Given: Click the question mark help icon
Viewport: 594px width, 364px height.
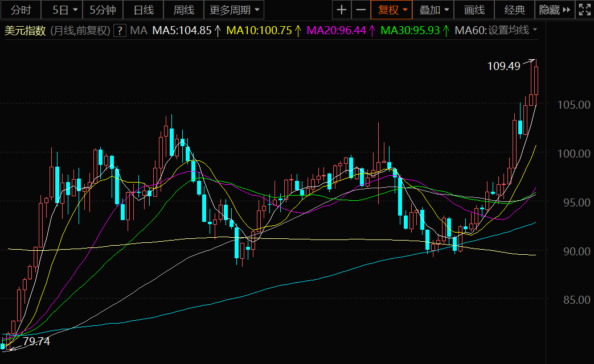Looking at the screenshot, I should pyautogui.click(x=120, y=31).
